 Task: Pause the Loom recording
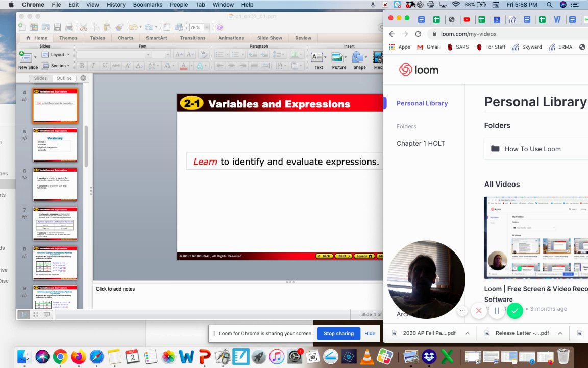pyautogui.click(x=497, y=311)
